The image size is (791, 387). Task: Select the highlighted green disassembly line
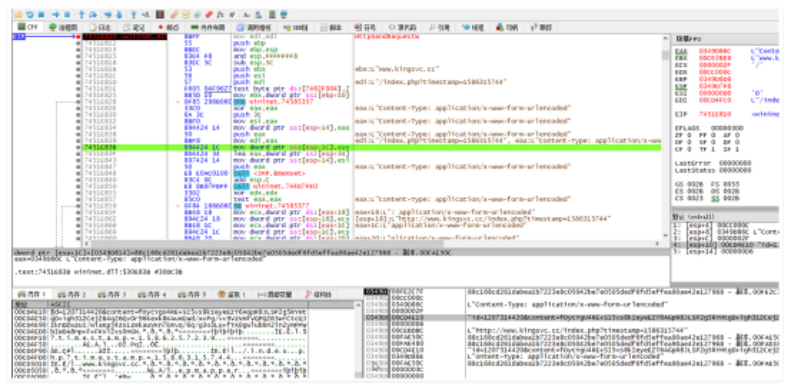point(371,147)
